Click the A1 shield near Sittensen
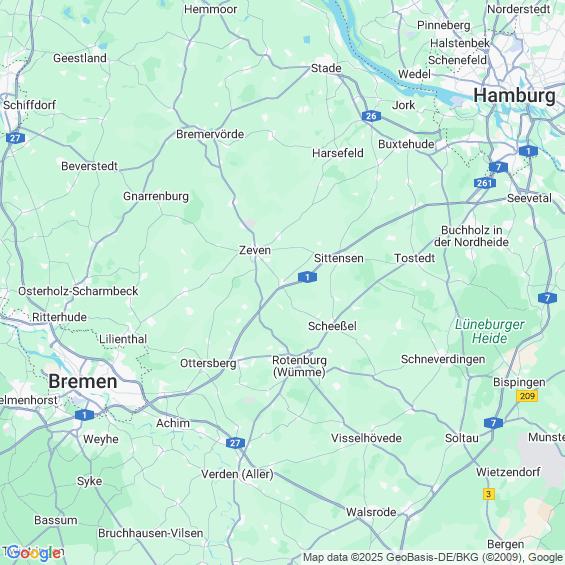This screenshot has width=565, height=565. click(x=307, y=277)
